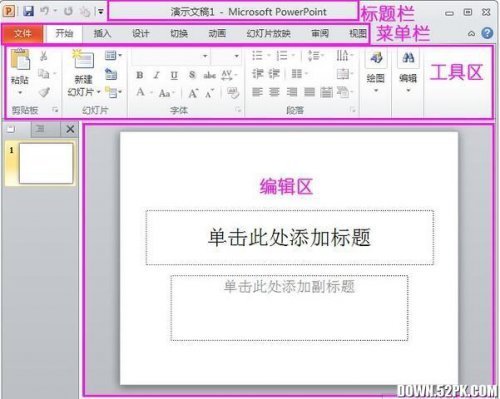
Task: Expand the 粘贴 paste options arrow
Action: coord(20,92)
